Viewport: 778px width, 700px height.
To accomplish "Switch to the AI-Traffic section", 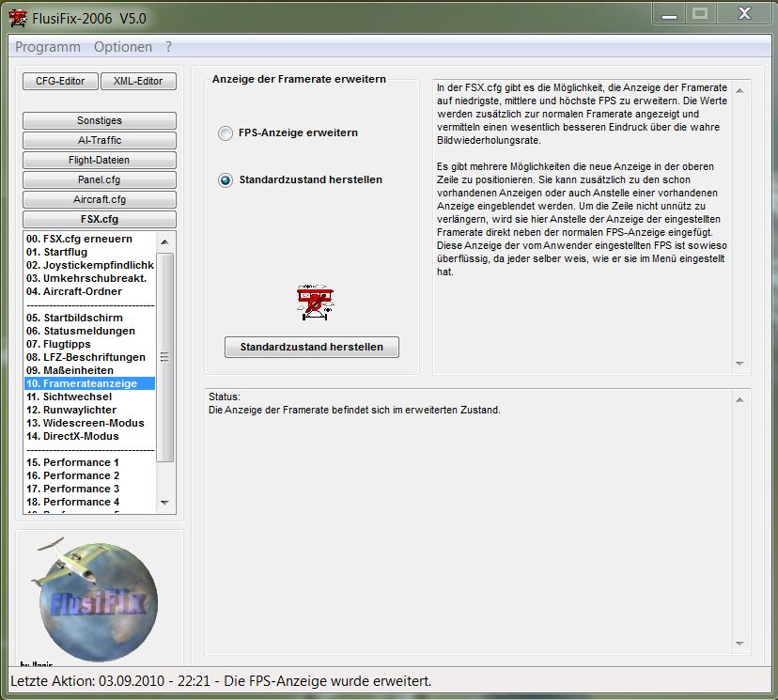I will [x=100, y=140].
